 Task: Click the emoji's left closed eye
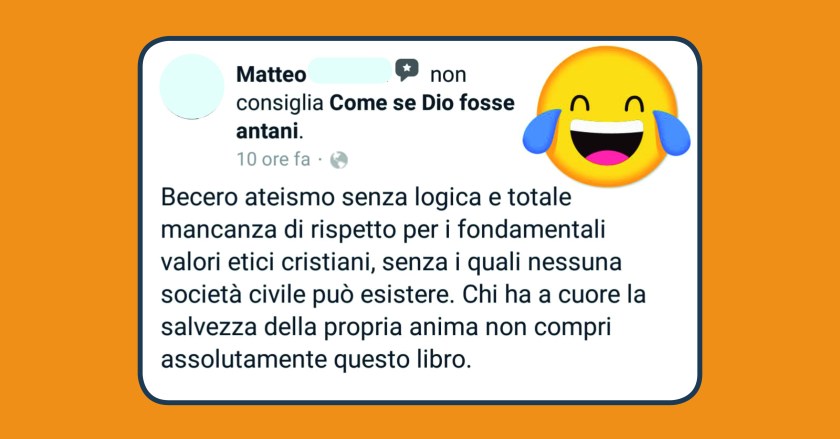tap(579, 103)
